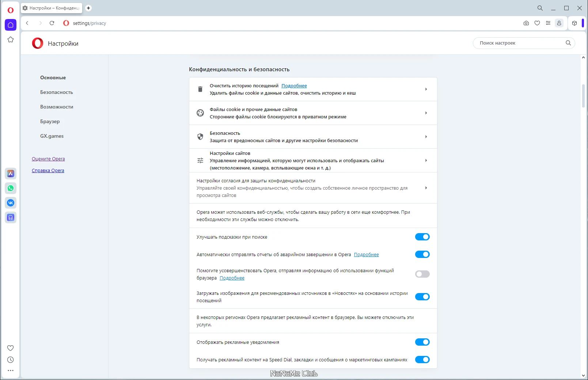Reload the settings page
Image resolution: width=588 pixels, height=380 pixels.
click(52, 23)
